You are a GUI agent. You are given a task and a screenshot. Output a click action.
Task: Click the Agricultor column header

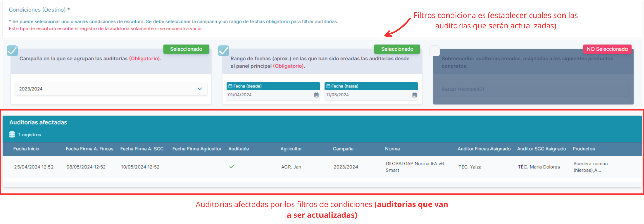tap(291, 149)
